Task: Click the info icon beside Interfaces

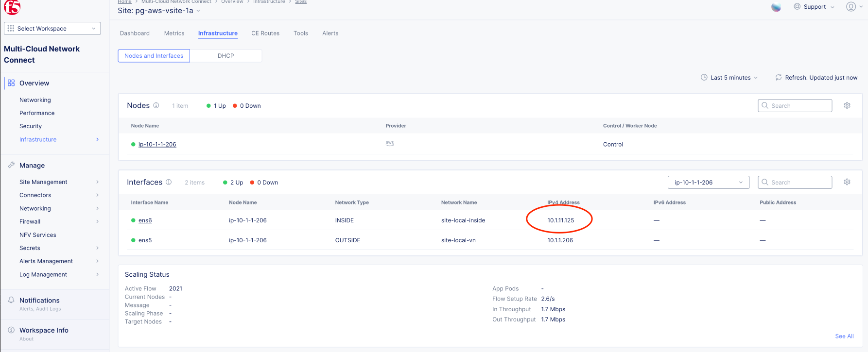Action: point(169,182)
